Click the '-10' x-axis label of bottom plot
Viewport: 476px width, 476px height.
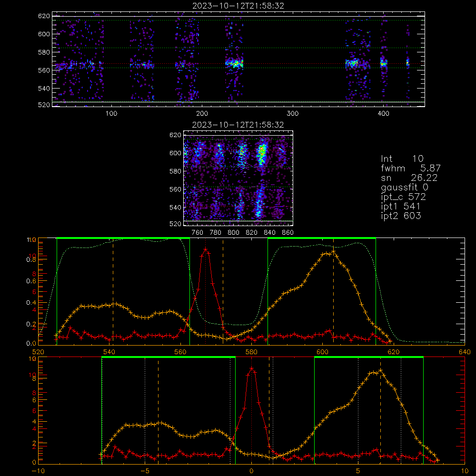point(38,471)
